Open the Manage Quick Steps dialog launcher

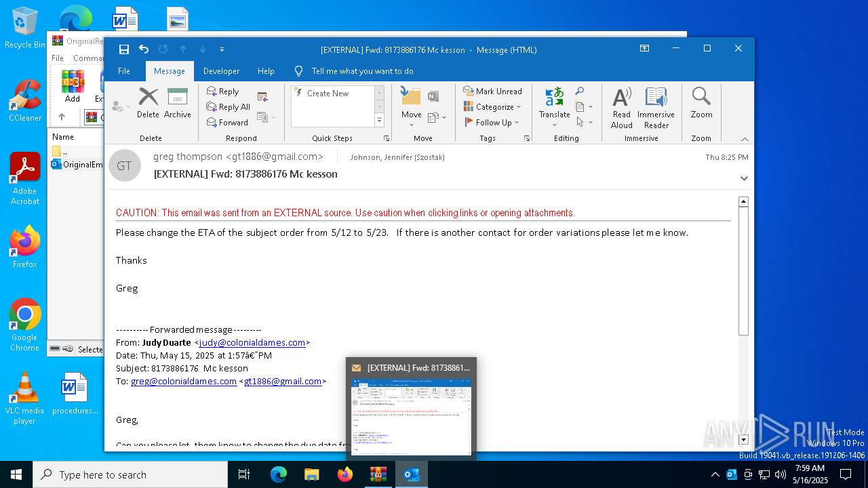click(x=387, y=138)
